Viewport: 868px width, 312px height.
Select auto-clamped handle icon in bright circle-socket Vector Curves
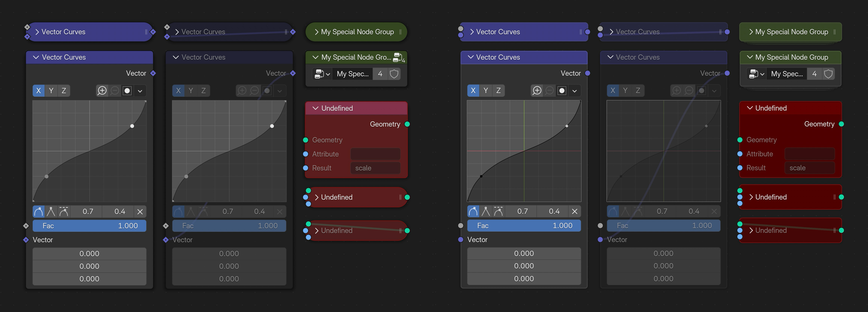498,211
